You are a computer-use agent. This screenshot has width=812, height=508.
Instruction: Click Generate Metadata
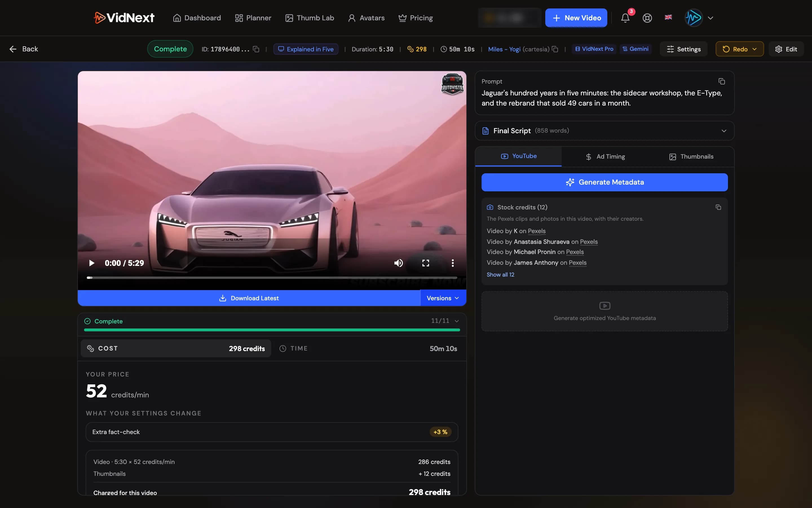point(604,182)
